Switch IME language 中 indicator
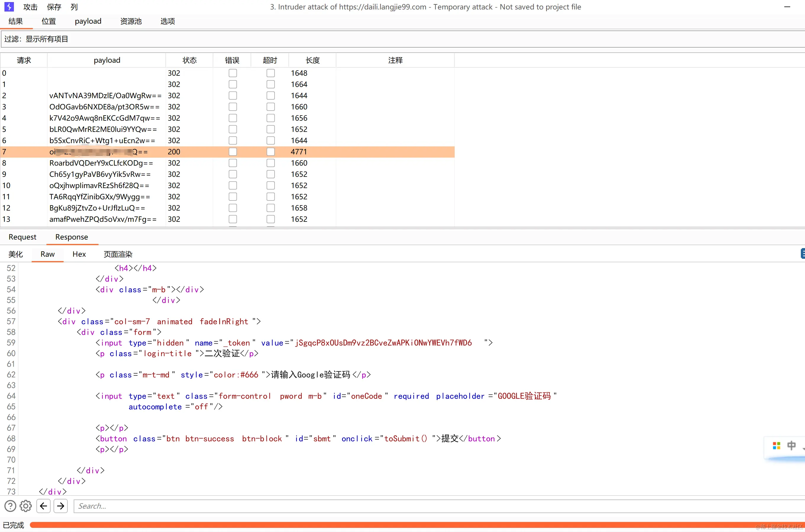 791,445
